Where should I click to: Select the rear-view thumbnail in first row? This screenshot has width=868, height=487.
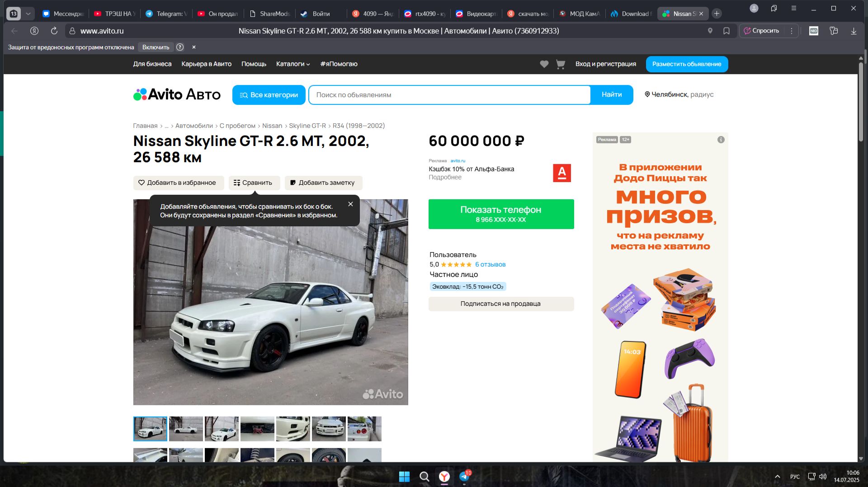pos(364,429)
